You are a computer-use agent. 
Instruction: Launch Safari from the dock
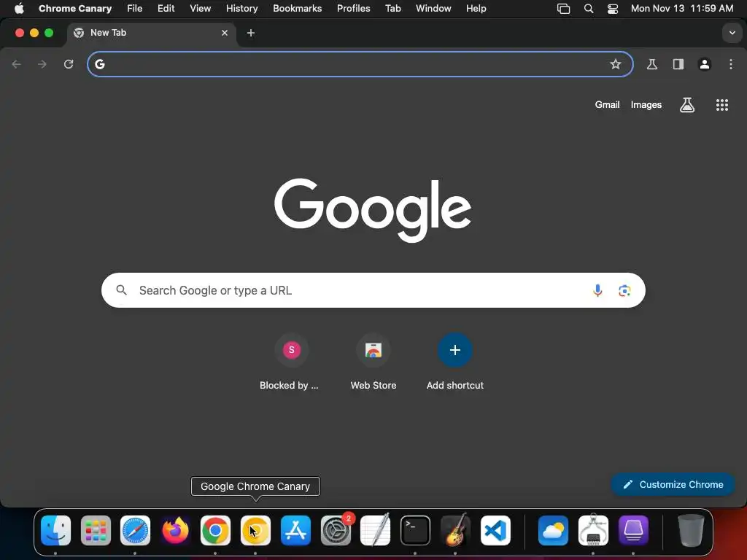coord(135,530)
